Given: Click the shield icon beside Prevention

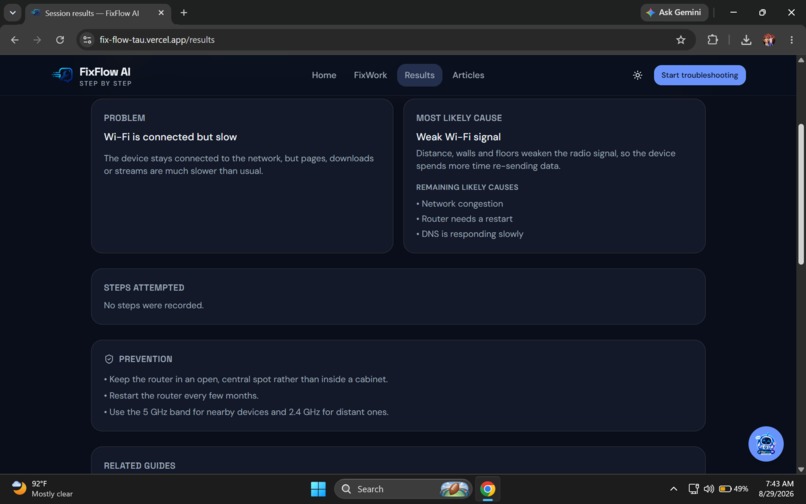Looking at the screenshot, I should [x=109, y=359].
